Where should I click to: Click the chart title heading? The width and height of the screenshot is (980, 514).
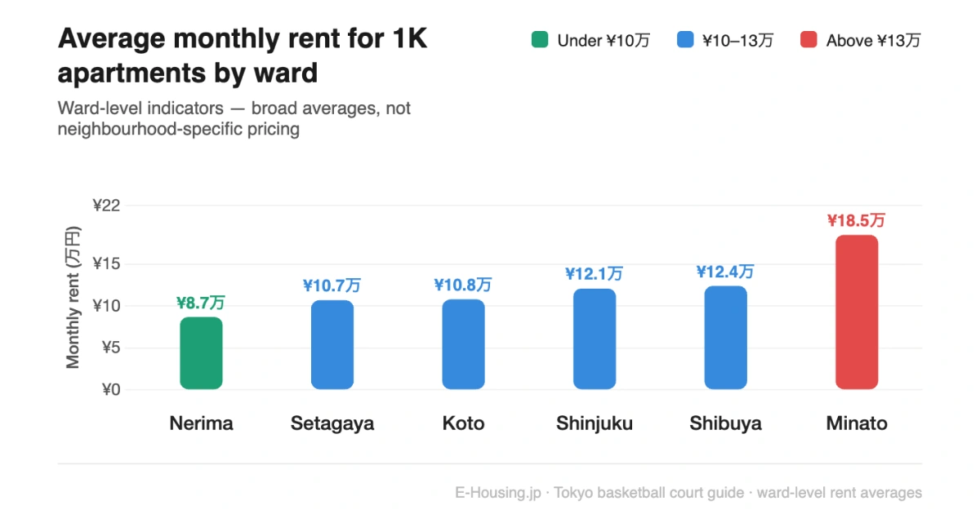click(x=243, y=55)
